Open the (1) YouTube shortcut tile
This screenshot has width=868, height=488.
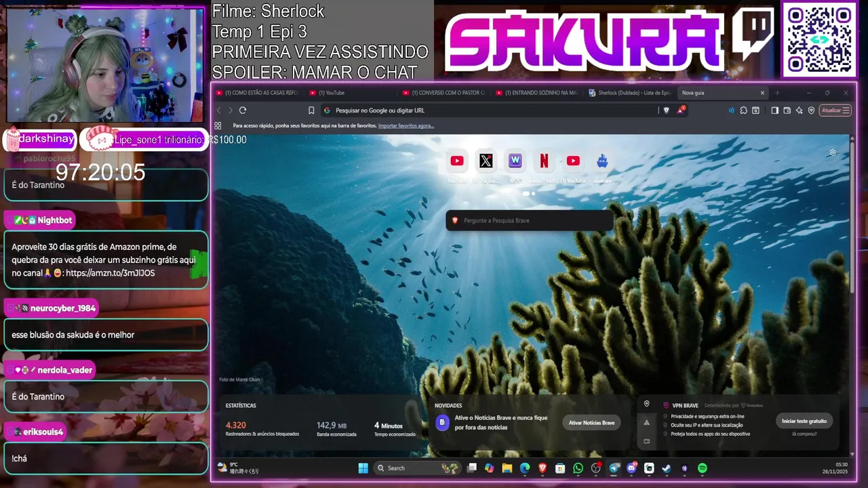pyautogui.click(x=573, y=161)
